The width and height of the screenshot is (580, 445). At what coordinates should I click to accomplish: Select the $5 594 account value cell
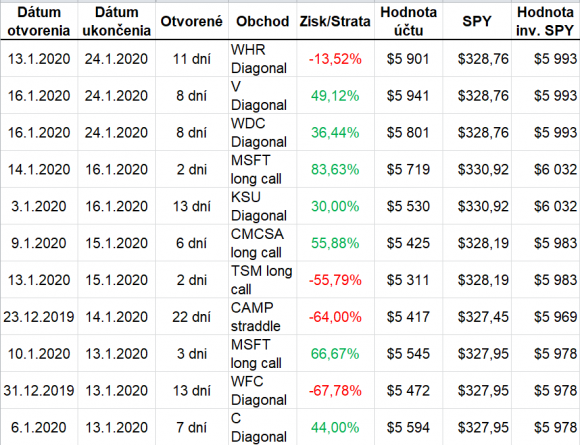tap(408, 427)
